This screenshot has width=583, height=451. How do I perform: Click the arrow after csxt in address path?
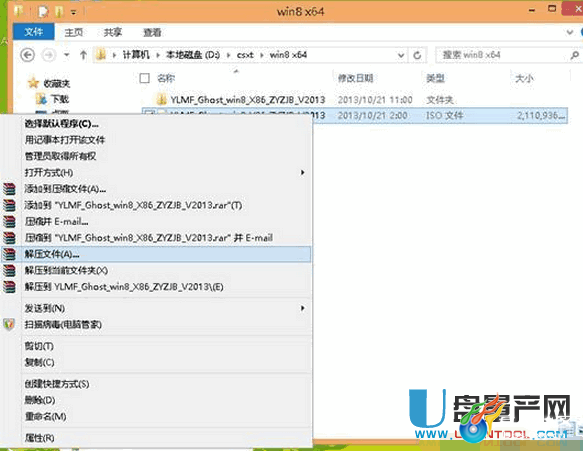262,55
